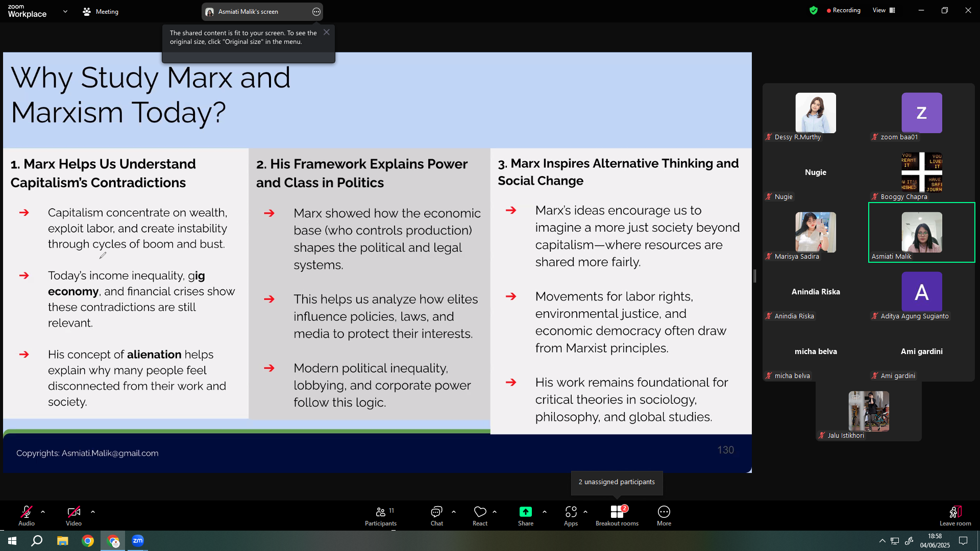Open Windows notification center
This screenshot has height=551, width=980.
(963, 541)
